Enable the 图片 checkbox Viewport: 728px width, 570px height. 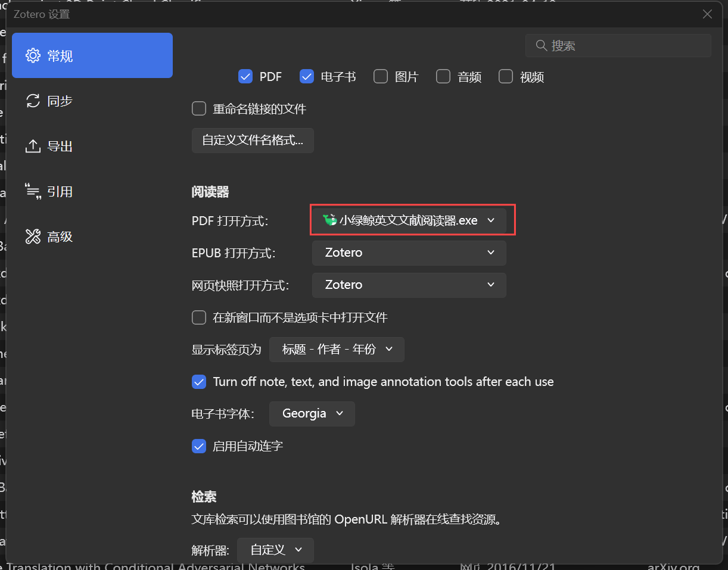pyautogui.click(x=381, y=76)
